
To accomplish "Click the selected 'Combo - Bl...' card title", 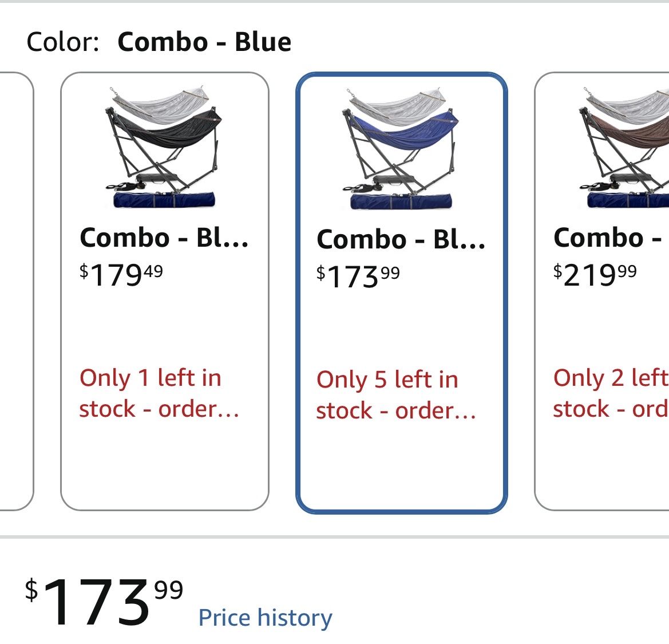I will tap(401, 239).
